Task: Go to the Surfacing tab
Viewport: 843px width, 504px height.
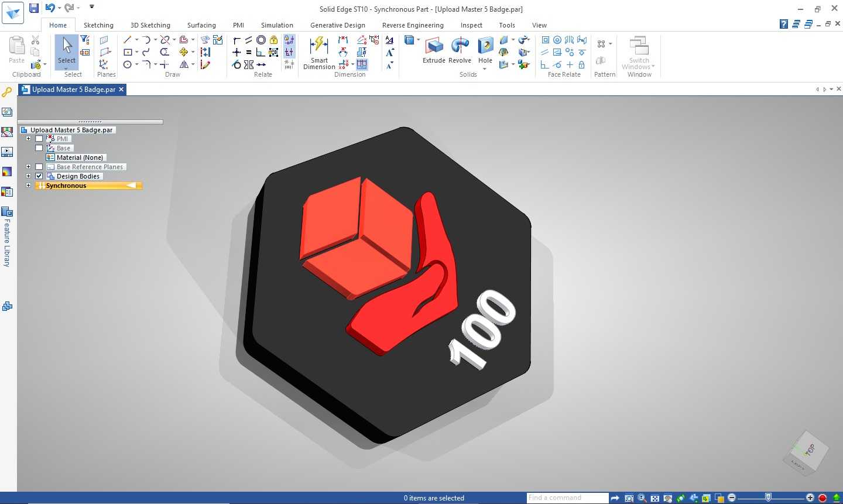Action: tap(201, 25)
